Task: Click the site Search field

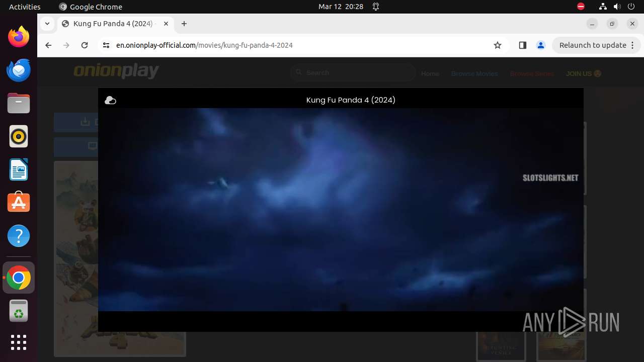Action: pyautogui.click(x=353, y=73)
